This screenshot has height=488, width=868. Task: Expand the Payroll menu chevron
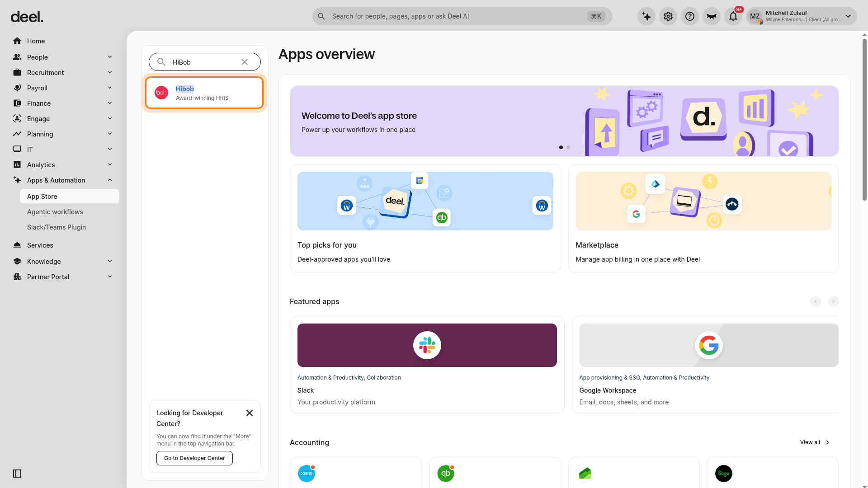tap(110, 88)
